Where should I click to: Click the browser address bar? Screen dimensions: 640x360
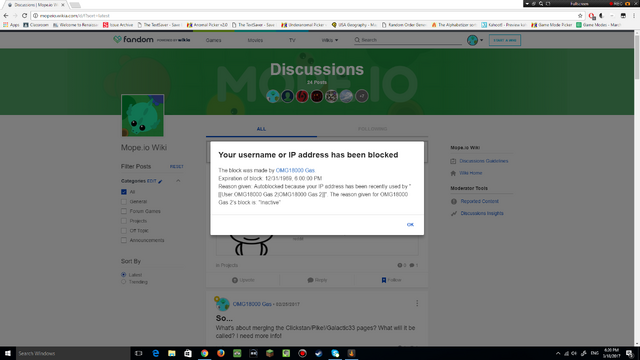pos(306,16)
